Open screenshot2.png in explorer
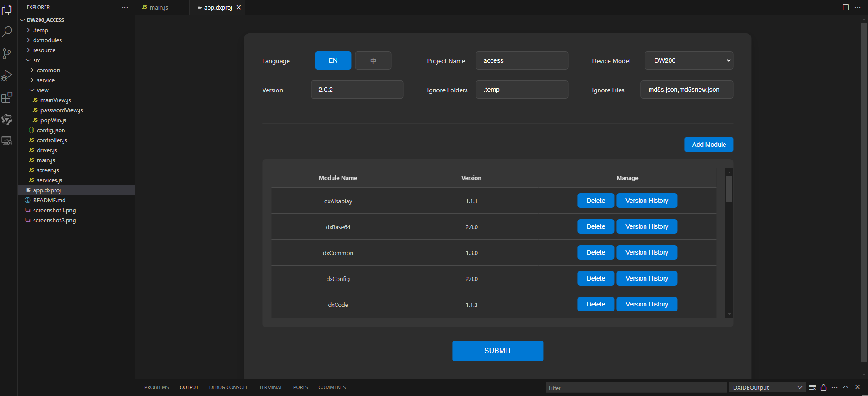Screen dimensions: 868x396 76,220
